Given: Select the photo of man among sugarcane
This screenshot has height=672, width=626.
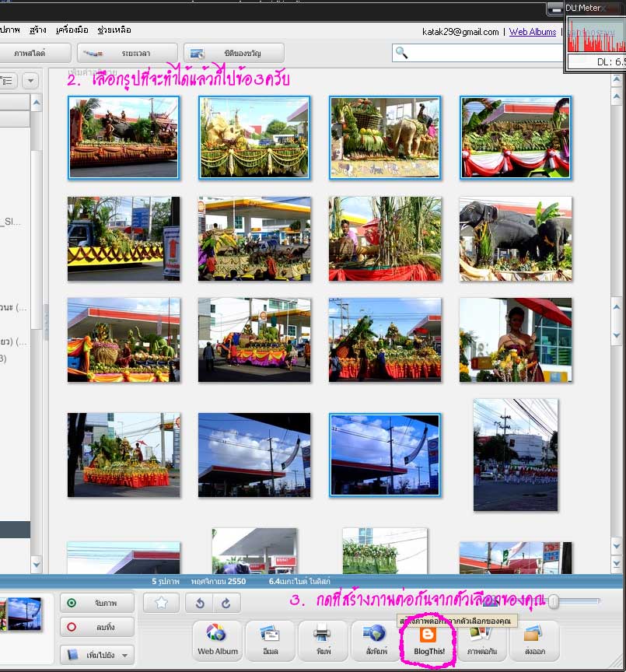Looking at the screenshot, I should tap(385, 239).
